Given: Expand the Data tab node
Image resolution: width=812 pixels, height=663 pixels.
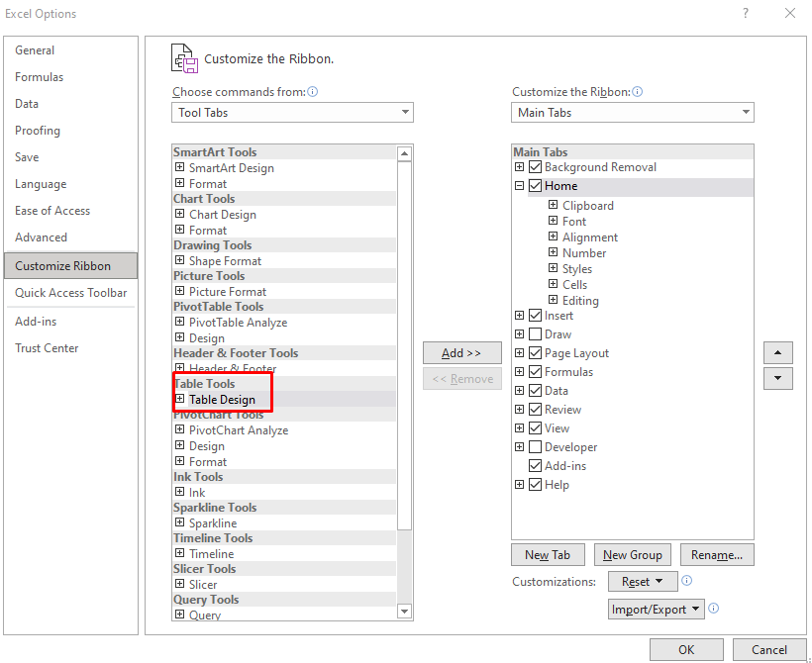Looking at the screenshot, I should click(520, 390).
